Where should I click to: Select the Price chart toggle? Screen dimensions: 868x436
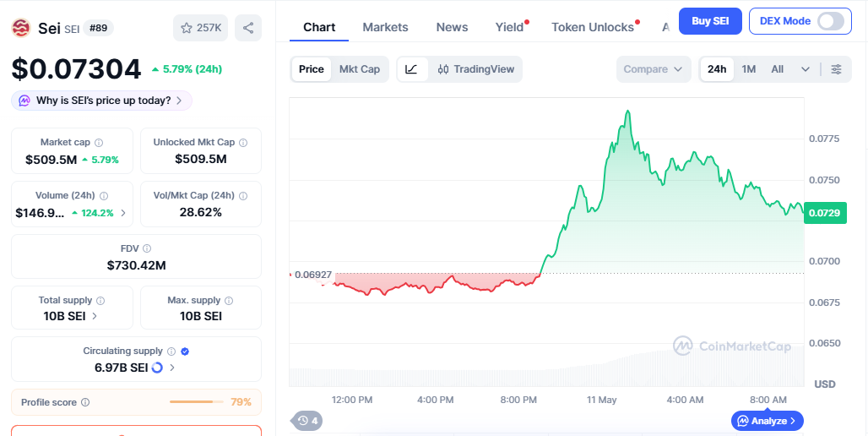311,69
